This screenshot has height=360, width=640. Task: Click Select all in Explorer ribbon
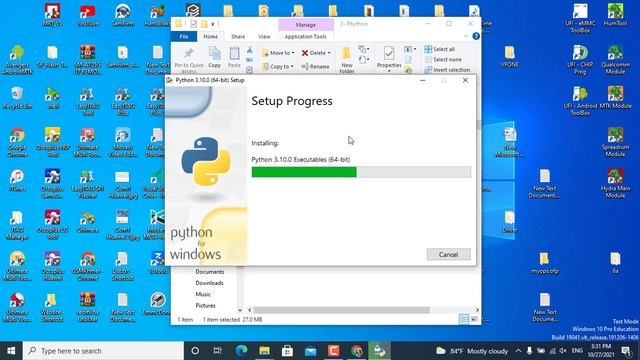tap(440, 49)
